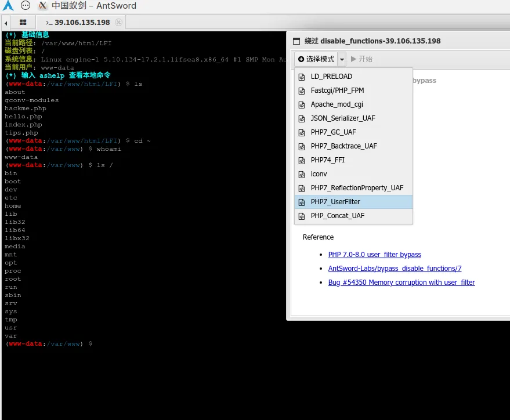Screen dimensions: 510x420
Task: Open the three-dots circle menu icon
Action: (x=26, y=5)
